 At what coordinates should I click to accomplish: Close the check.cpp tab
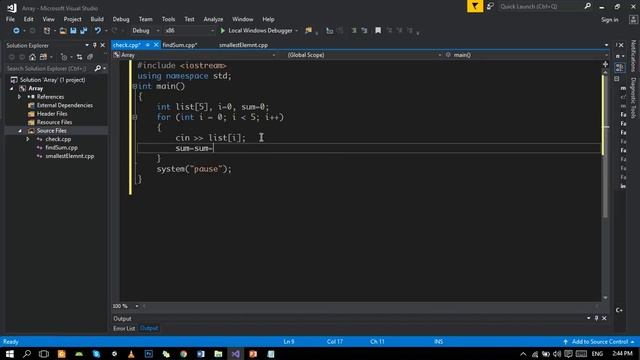[156, 45]
